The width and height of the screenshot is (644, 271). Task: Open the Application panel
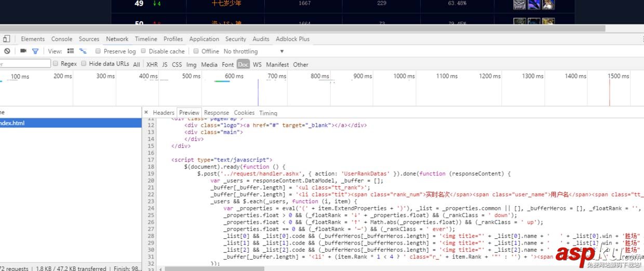point(204,39)
